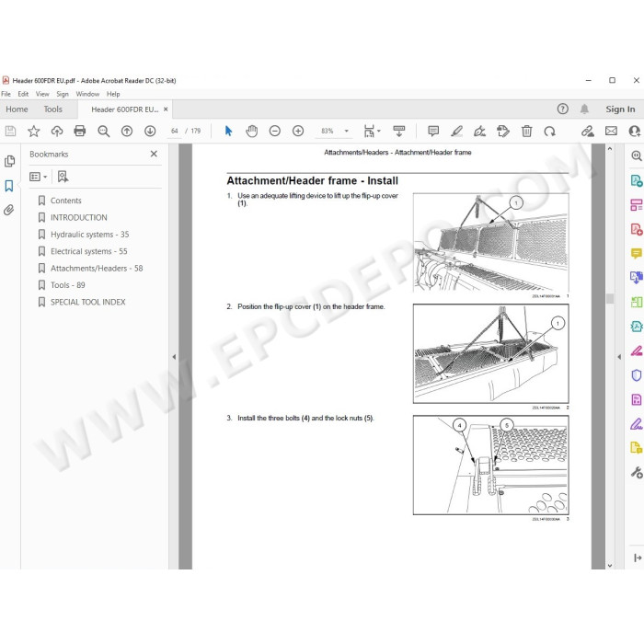Viewport: 644px width, 644px height.
Task: Select the Hand pan tool
Action: 252,131
